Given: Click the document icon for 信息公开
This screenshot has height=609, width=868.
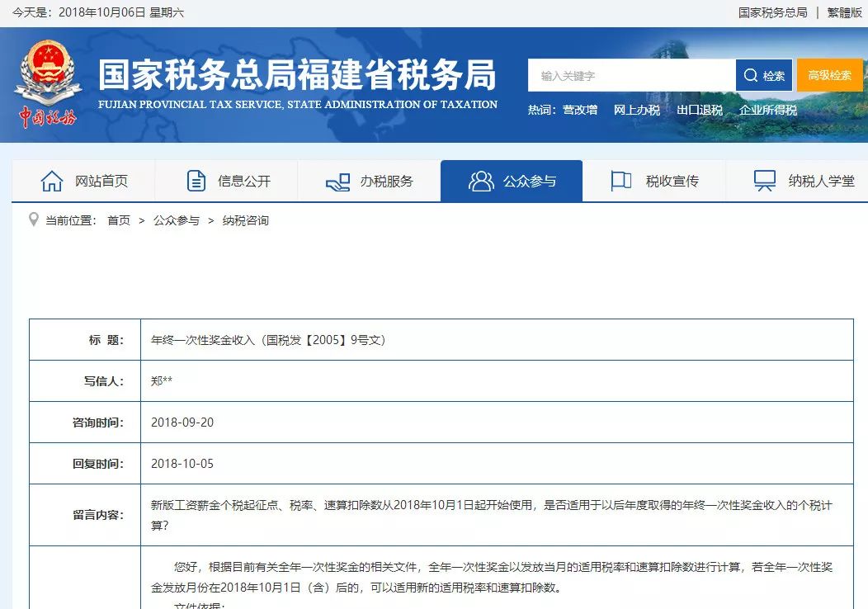Looking at the screenshot, I should [196, 181].
